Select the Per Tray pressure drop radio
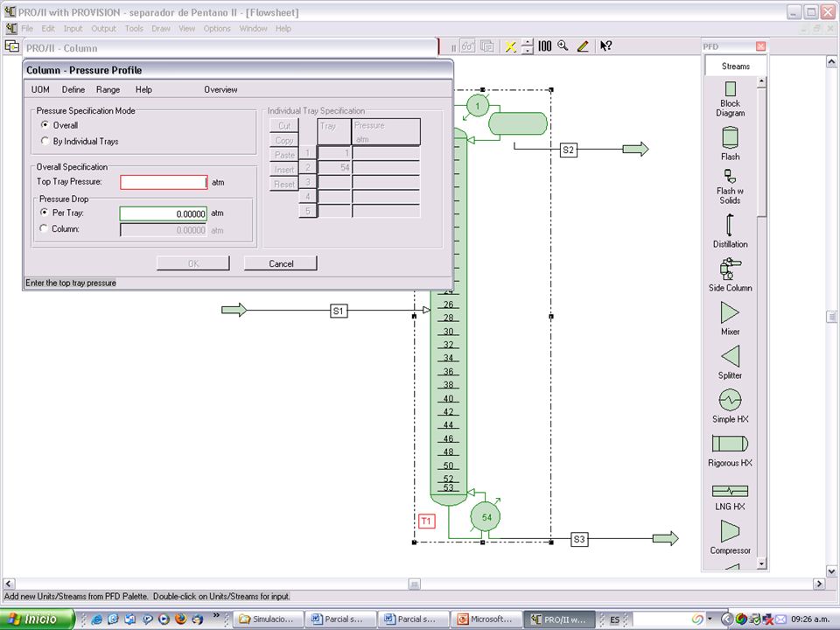 coord(45,212)
